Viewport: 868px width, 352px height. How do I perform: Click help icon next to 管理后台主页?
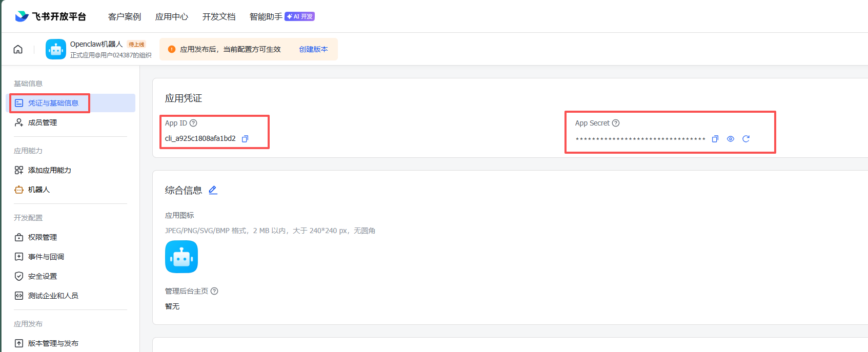click(214, 291)
